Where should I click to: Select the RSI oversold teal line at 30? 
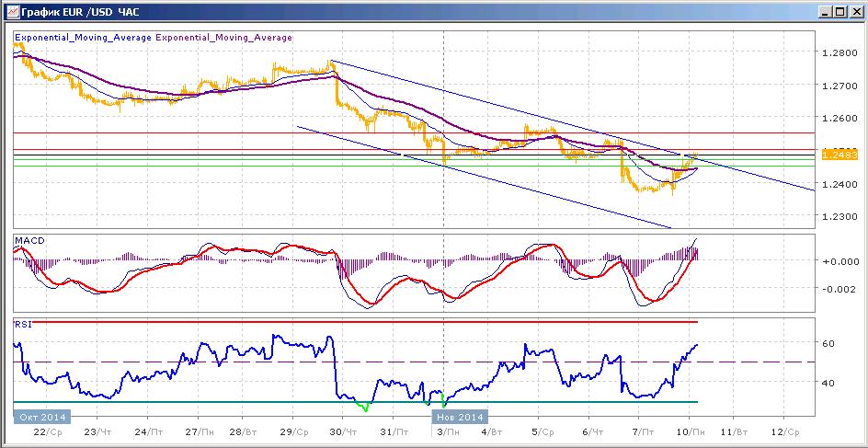tap(354, 401)
